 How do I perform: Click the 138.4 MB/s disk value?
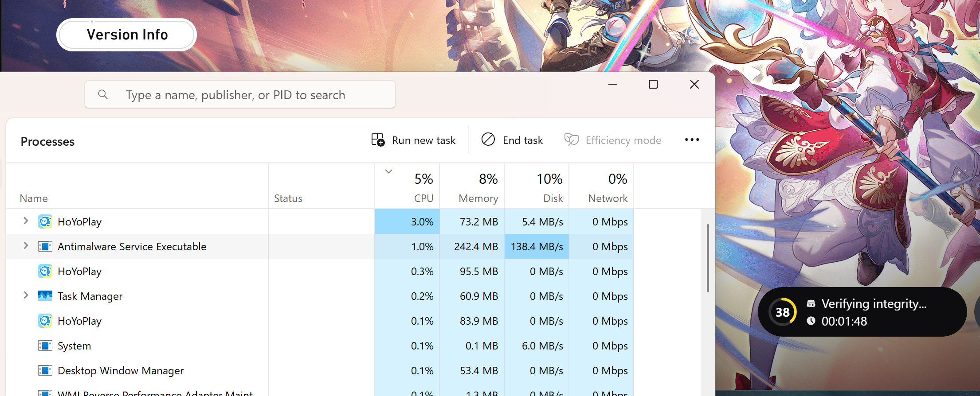coord(537,247)
